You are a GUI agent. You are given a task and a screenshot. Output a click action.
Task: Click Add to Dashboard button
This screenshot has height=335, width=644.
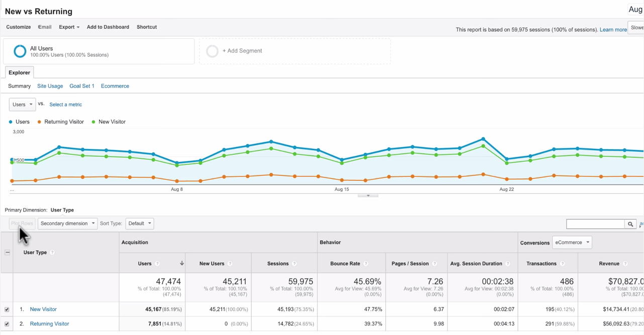[x=108, y=27]
